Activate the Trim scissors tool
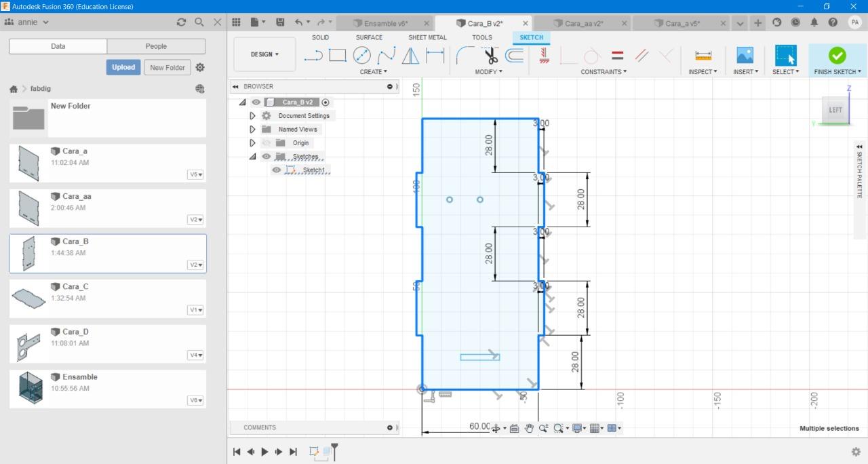Image resolution: width=868 pixels, height=464 pixels. pos(490,56)
